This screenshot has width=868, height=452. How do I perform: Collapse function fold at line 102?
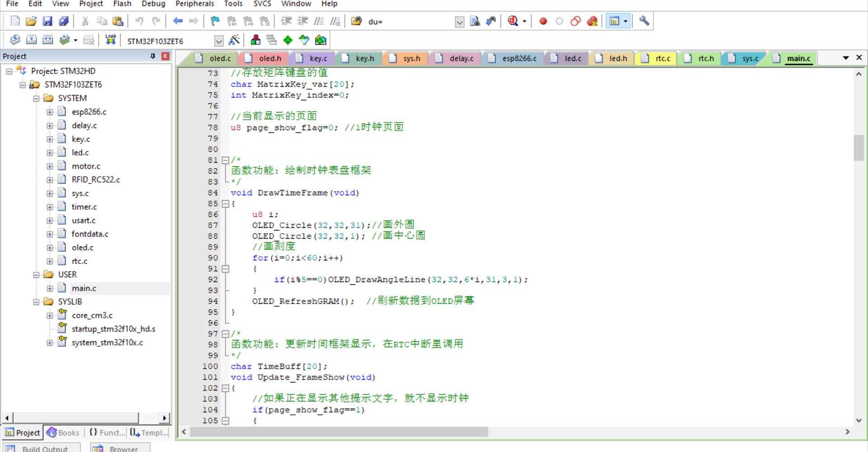pyautogui.click(x=225, y=388)
